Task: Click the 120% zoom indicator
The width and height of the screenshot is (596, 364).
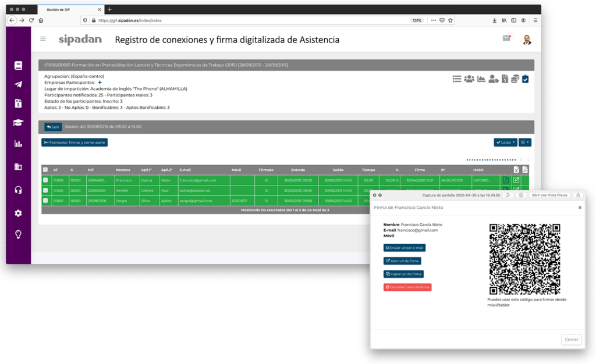Action: coord(417,20)
